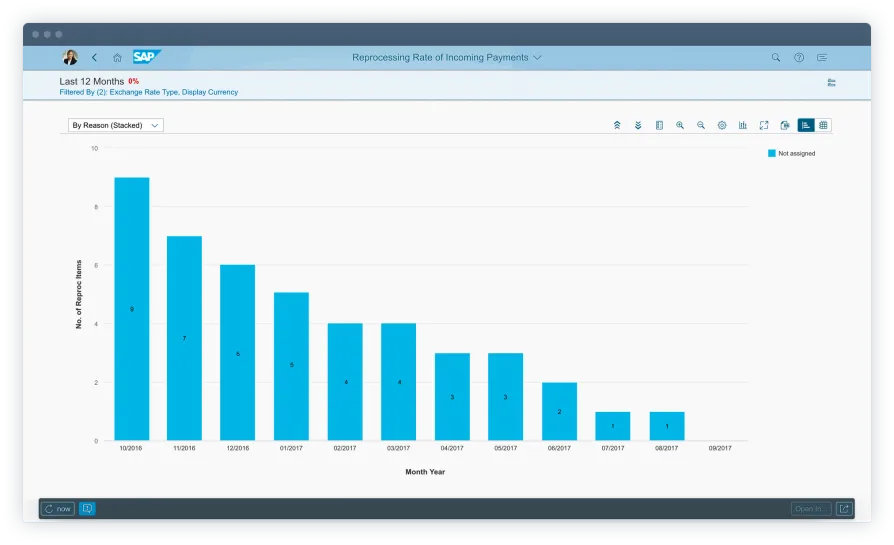
Task: Click the drill up double-arrow icon
Action: [x=617, y=126]
